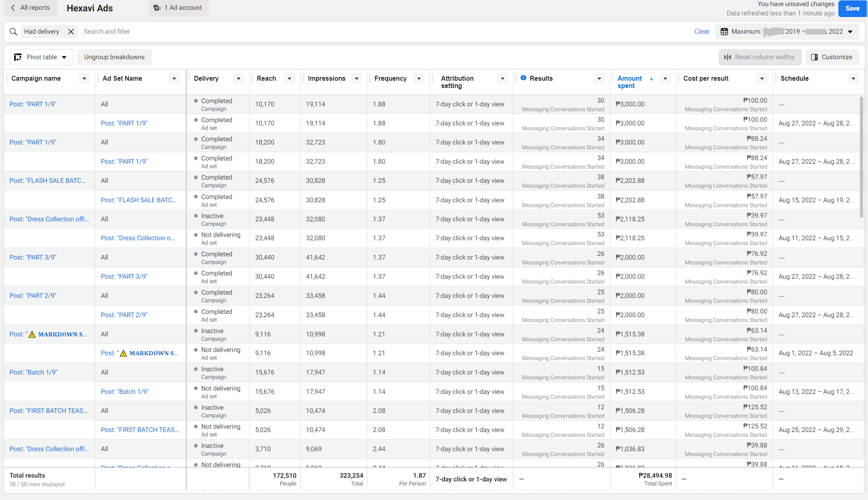Screen dimensions: 868x500
Task: Open the 1 Ad account selector
Action: click(x=178, y=8)
